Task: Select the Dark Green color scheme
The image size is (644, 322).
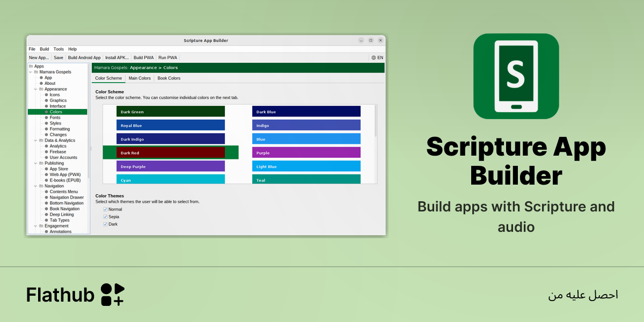Action: click(171, 112)
